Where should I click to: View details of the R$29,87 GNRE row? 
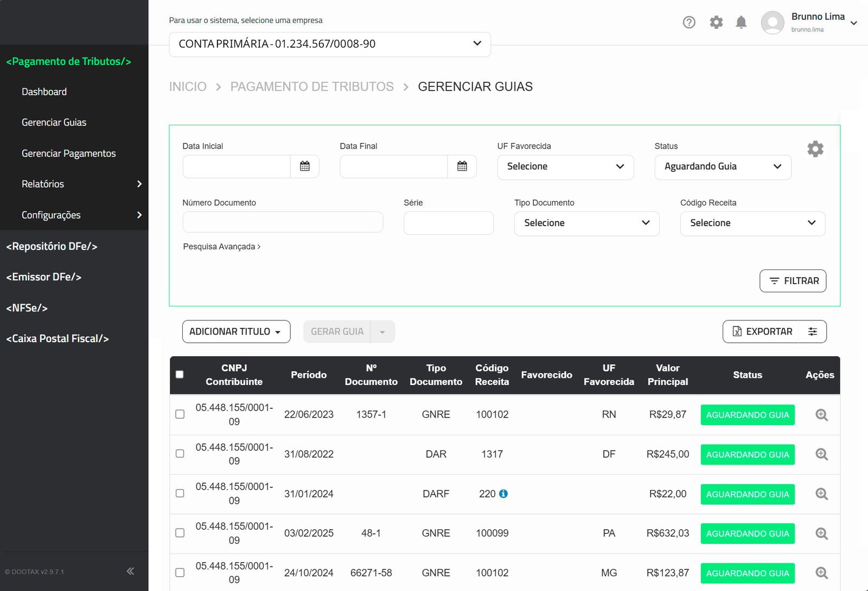(821, 415)
